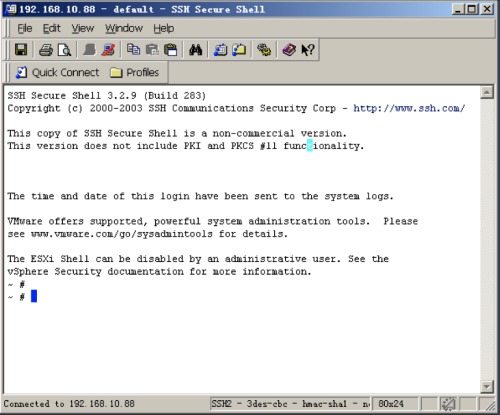Open a New Terminal Window icon
This screenshot has width=500, height=415.
pos(220,50)
